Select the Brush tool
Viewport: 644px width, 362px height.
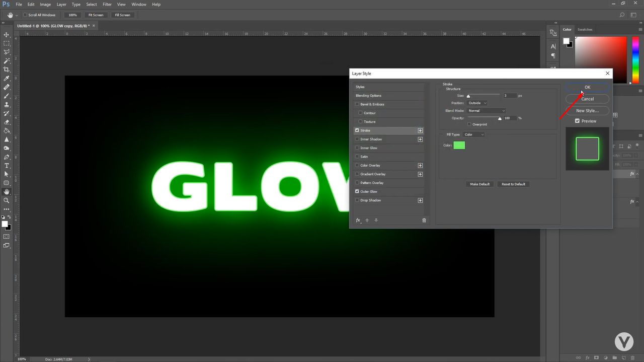pos(7,96)
